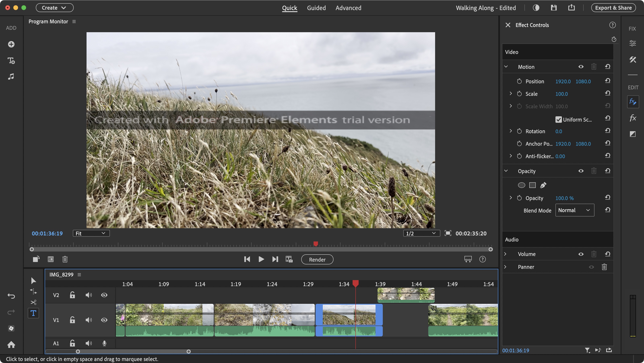Image resolution: width=644 pixels, height=363 pixels.
Task: Click the monitor scrubber playhead marker
Action: (x=316, y=244)
